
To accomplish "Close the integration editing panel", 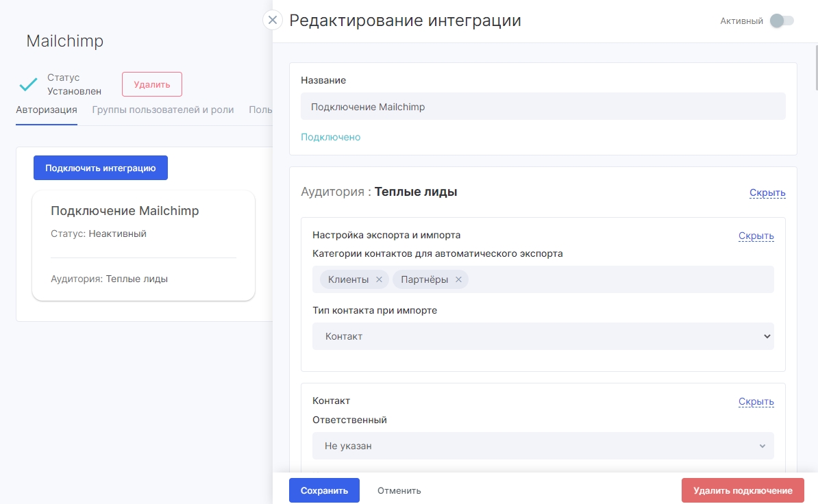I will tap(273, 20).
